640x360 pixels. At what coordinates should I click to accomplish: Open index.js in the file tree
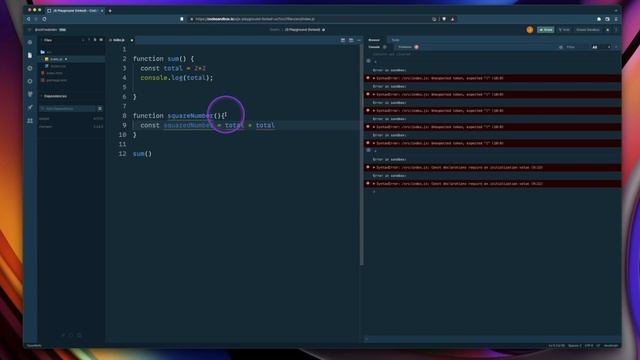(x=56, y=59)
